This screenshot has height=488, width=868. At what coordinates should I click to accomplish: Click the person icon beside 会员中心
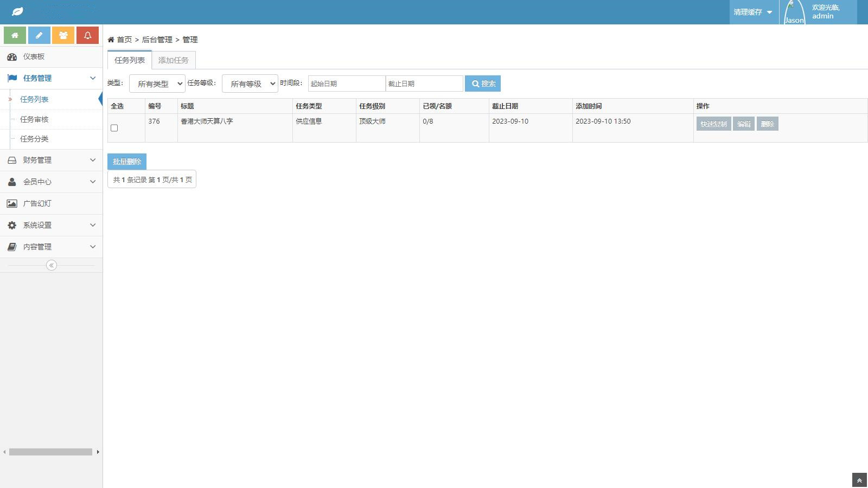click(x=12, y=182)
